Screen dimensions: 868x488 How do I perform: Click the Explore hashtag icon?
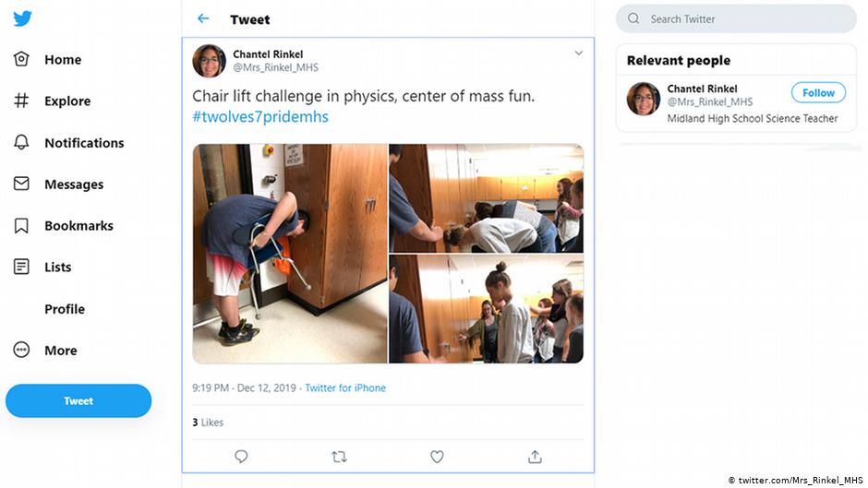coord(21,101)
